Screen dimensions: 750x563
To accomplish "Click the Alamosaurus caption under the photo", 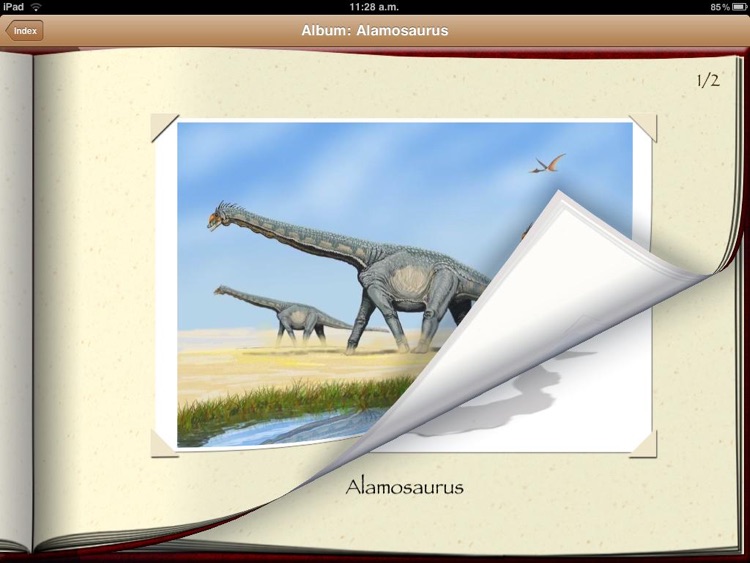I will [x=405, y=487].
